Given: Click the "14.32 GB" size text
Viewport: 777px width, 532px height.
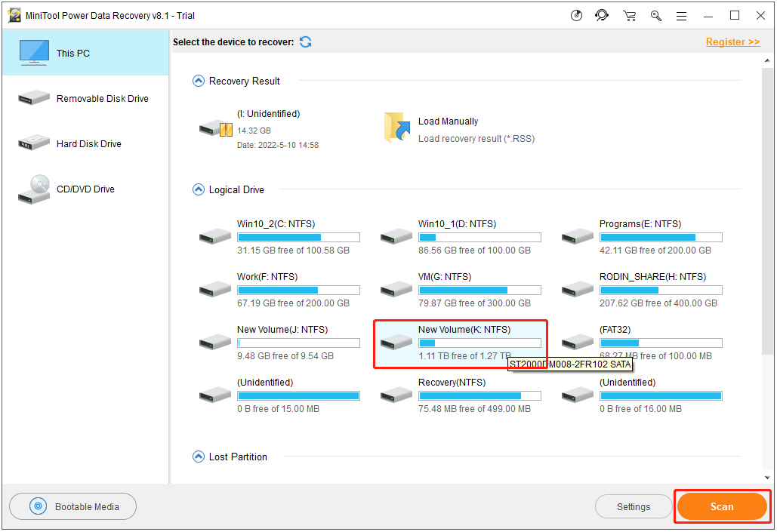Looking at the screenshot, I should pos(254,131).
